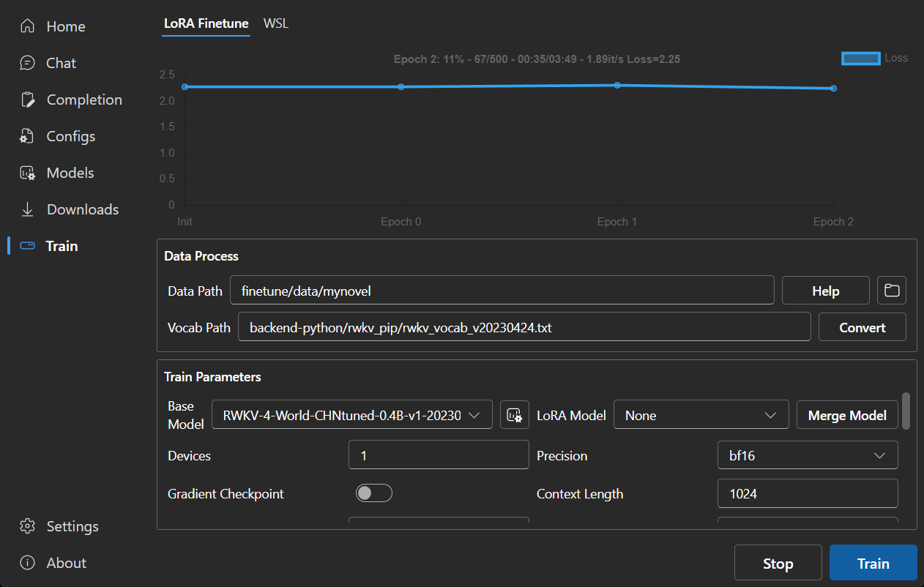Open the LoRA Model dropdown
Screen dimensions: 924x587
tap(701, 415)
